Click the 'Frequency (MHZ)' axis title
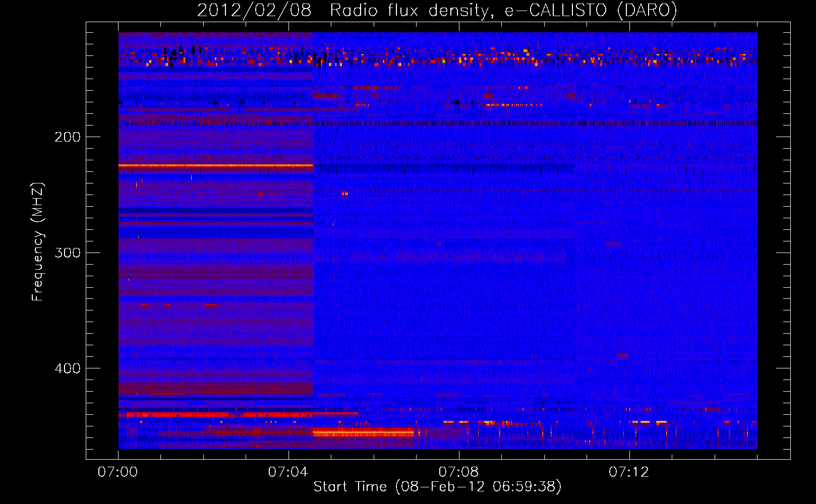The width and height of the screenshot is (816, 504). pos(38,242)
